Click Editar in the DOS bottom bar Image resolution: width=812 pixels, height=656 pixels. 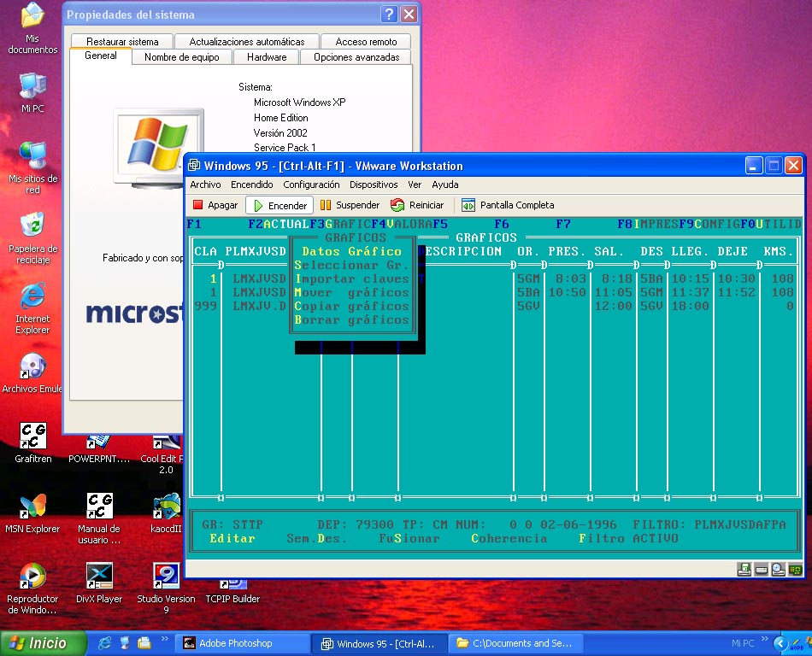[x=232, y=539]
